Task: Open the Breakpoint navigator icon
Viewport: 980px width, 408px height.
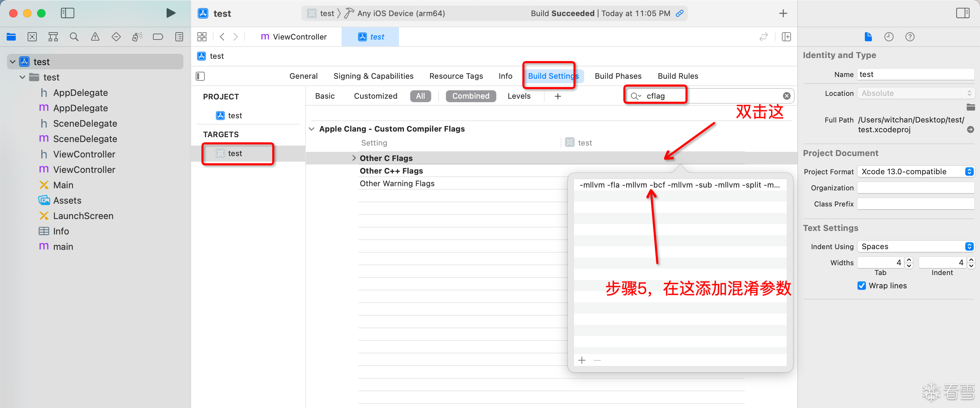Action: click(x=158, y=37)
